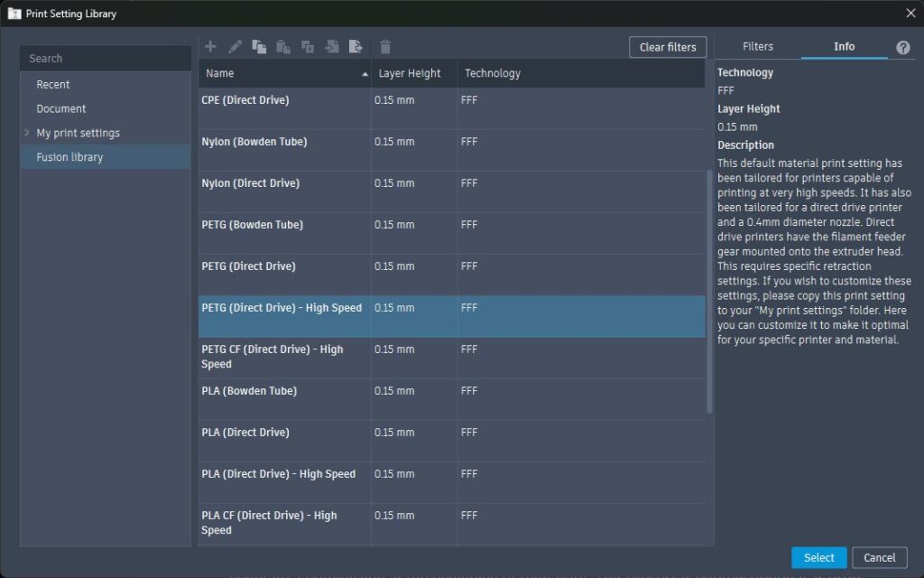Switch to the Filters tab
924x578 pixels.
(757, 47)
